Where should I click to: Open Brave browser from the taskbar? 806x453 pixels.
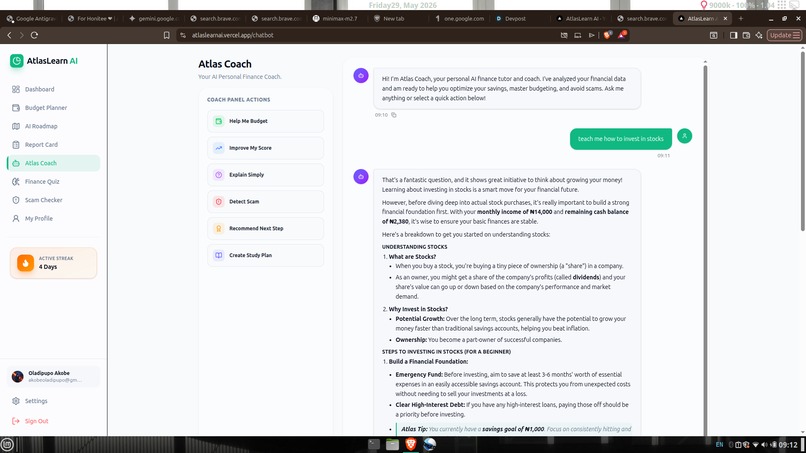pyautogui.click(x=411, y=444)
